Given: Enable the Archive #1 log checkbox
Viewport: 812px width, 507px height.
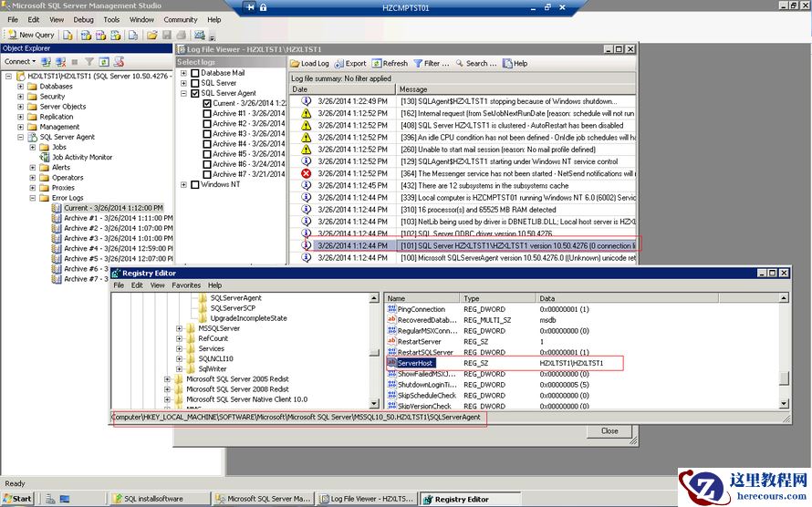Looking at the screenshot, I should tap(207, 113).
